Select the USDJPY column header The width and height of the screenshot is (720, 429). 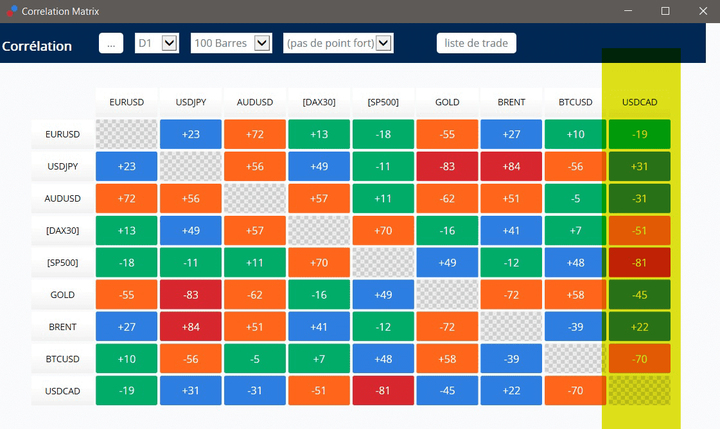191,102
